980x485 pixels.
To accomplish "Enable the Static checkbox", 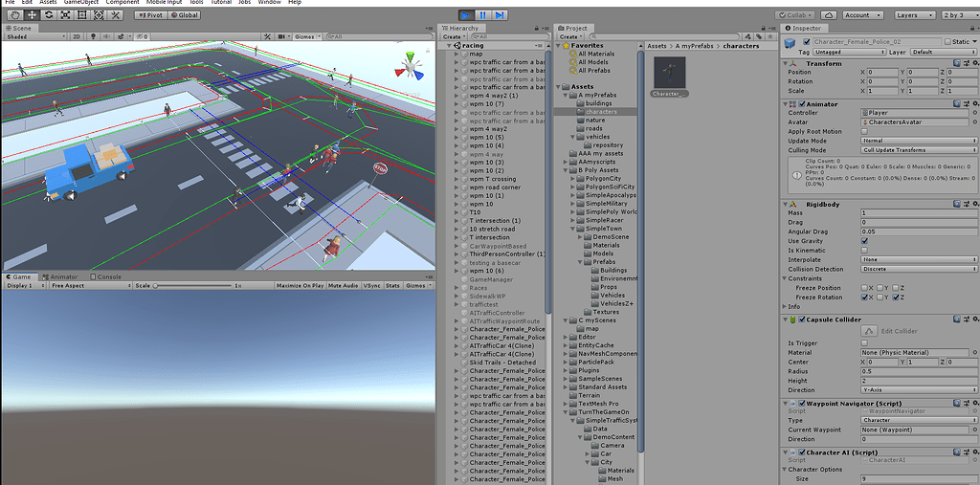I will click(947, 42).
